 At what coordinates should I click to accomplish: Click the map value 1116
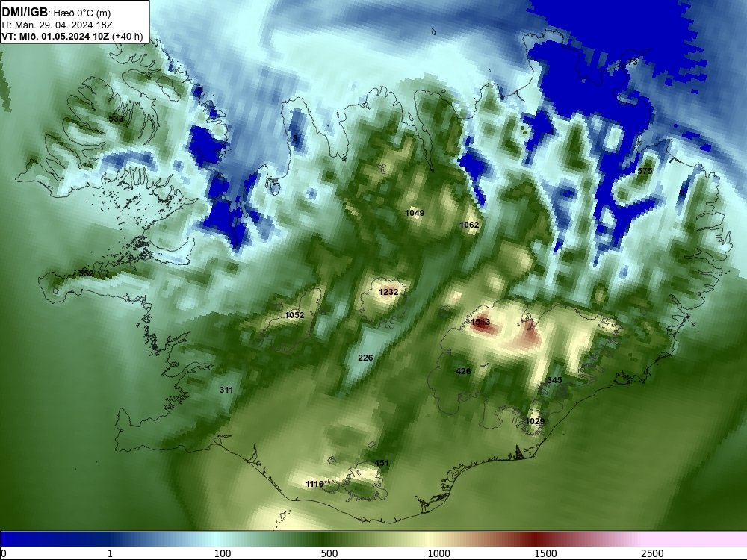coord(314,484)
